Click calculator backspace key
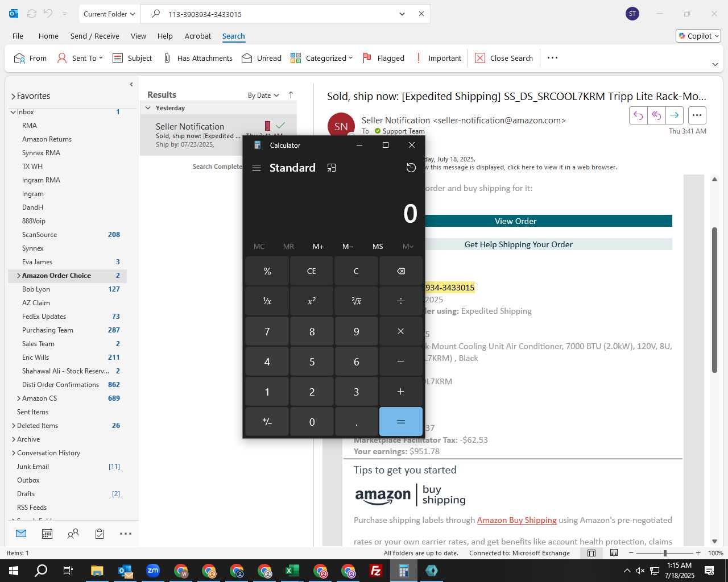728x582 pixels. (x=401, y=271)
